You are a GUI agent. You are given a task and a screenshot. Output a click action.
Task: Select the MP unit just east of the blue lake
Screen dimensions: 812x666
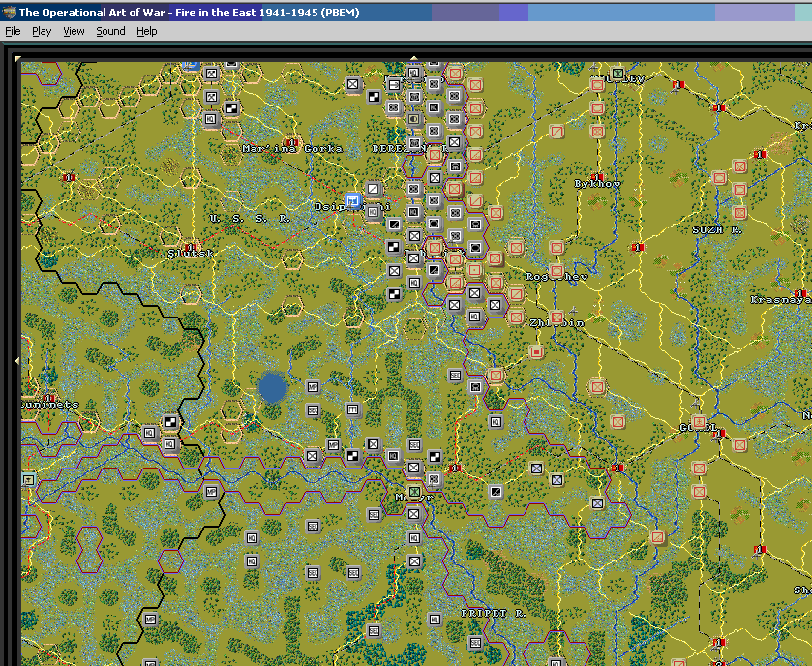[x=313, y=387]
